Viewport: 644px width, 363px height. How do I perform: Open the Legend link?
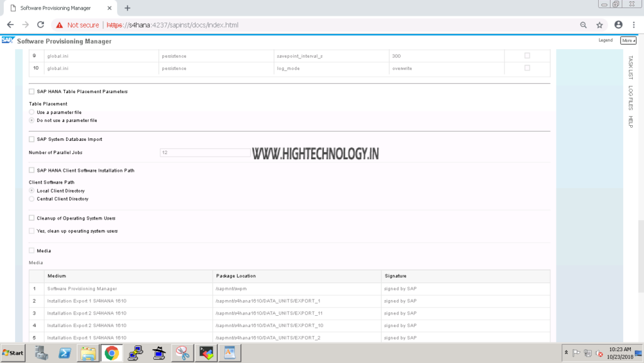click(606, 40)
